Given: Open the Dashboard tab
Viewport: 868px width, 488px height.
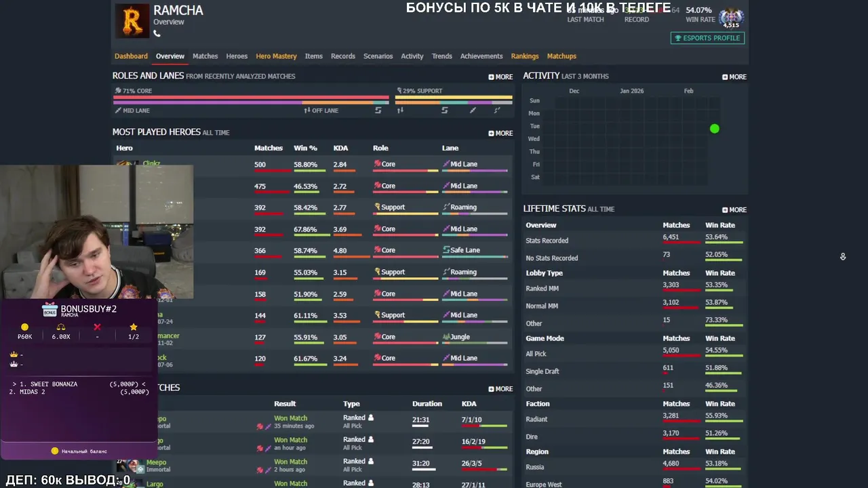Looking at the screenshot, I should [x=131, y=56].
